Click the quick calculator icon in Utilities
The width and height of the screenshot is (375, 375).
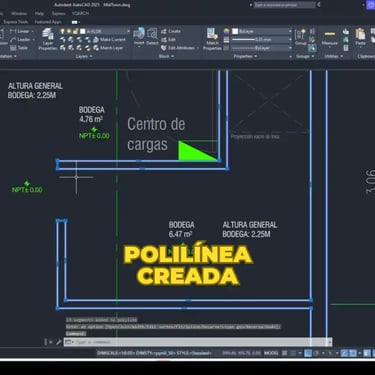346,48
